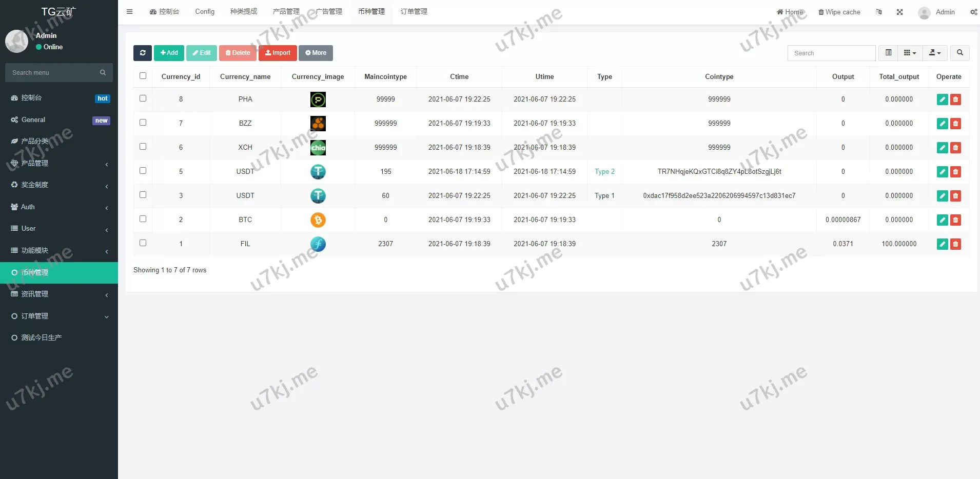Click the fullscreen expand icon in header
This screenshot has height=479, width=980.
tap(899, 12)
